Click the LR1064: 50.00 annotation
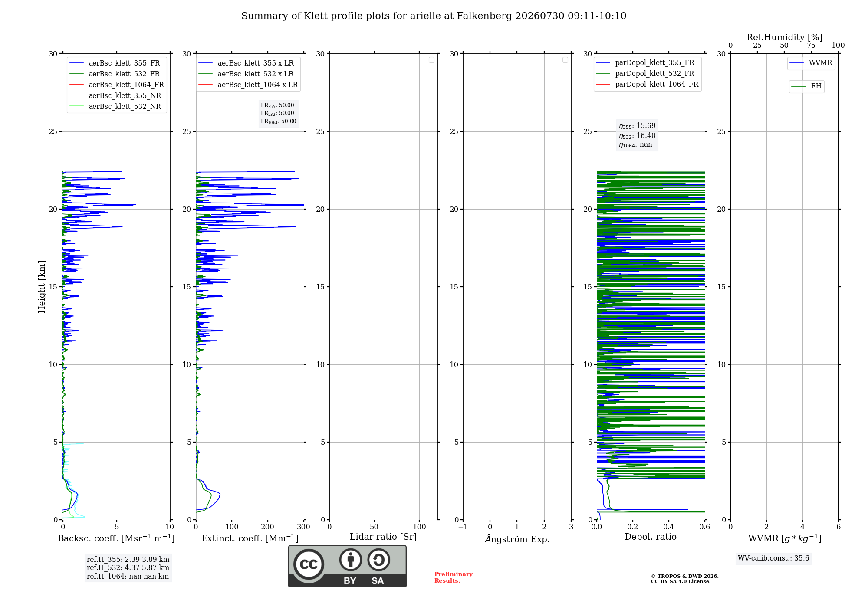Viewport: 868px width, 590px height. click(x=278, y=121)
